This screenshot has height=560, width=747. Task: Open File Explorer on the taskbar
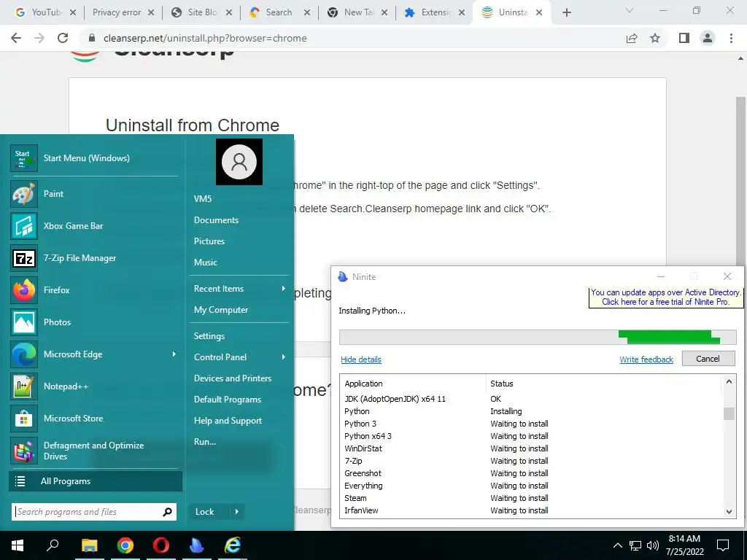click(89, 545)
